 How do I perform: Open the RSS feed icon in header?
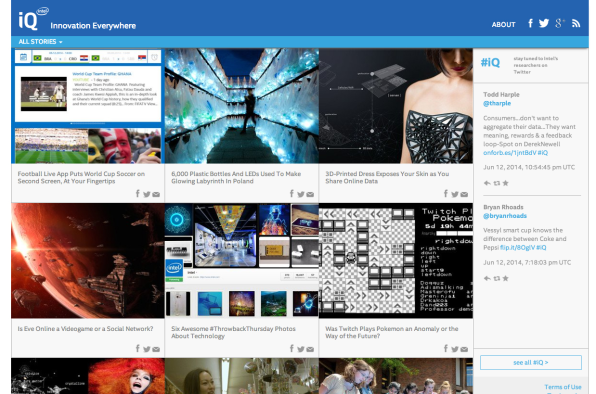576,24
